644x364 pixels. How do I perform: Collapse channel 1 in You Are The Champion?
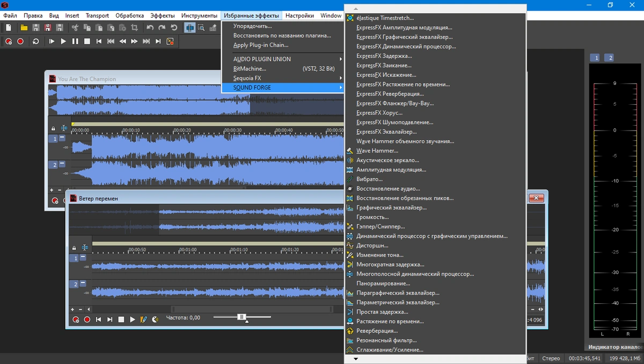(x=62, y=139)
